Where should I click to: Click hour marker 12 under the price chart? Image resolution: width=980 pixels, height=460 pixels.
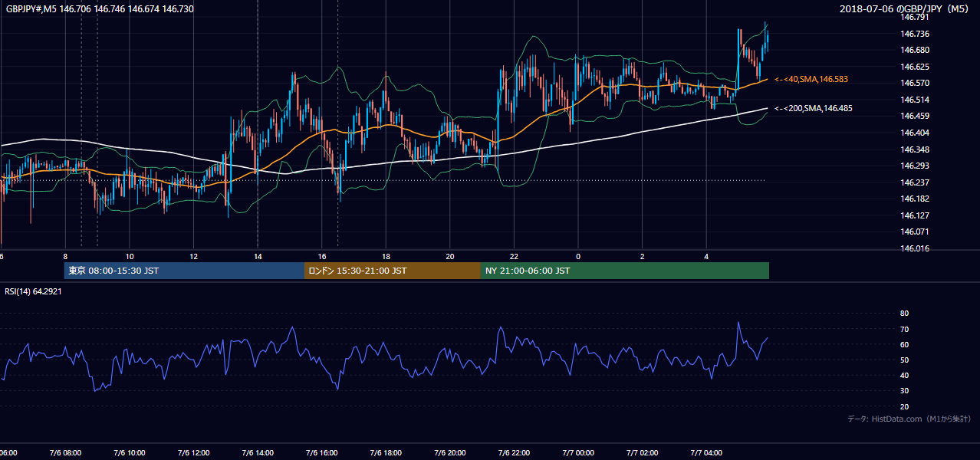[193, 256]
